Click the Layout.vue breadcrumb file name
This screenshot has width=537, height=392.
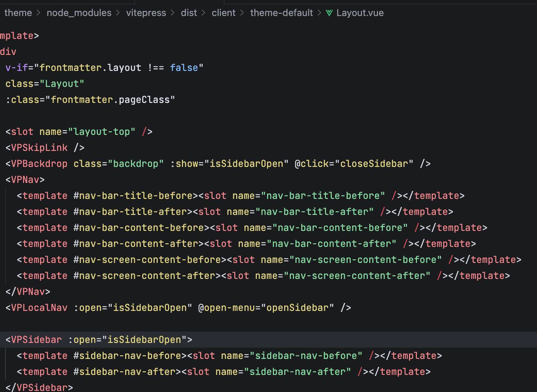[360, 13]
